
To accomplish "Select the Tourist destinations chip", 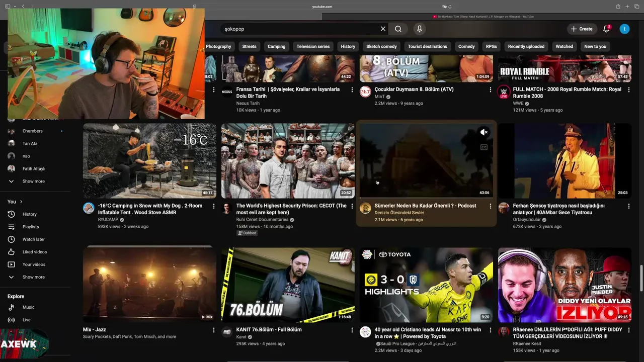I will pos(428,46).
